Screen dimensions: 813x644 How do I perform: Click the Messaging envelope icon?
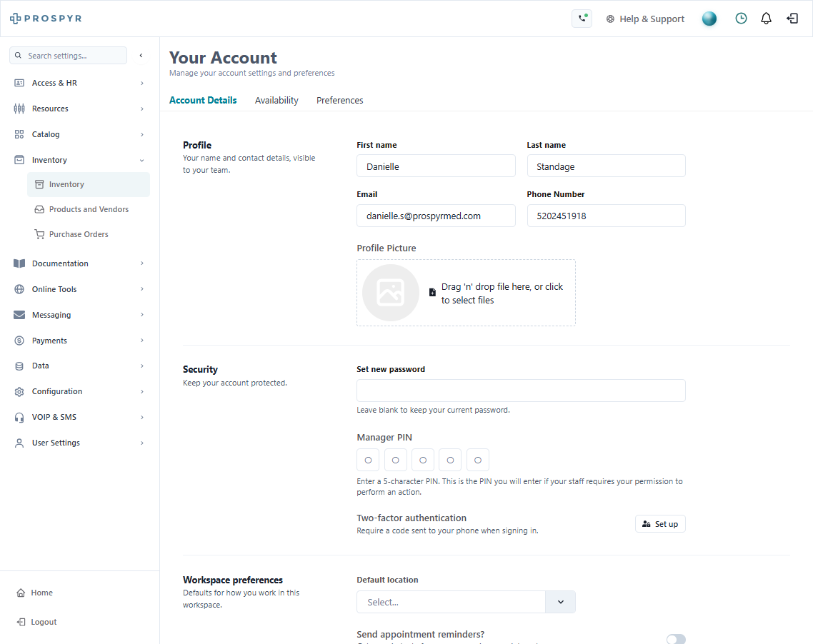(x=19, y=315)
